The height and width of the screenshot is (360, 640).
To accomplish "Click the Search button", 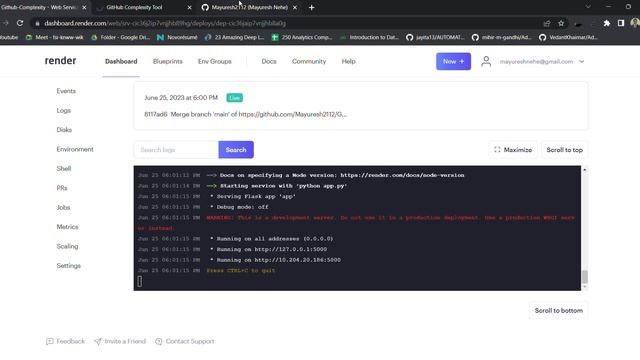I will tap(236, 150).
